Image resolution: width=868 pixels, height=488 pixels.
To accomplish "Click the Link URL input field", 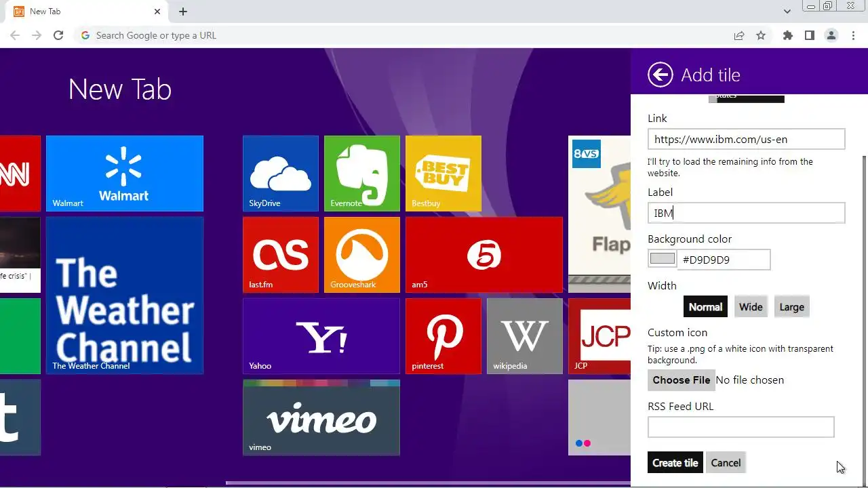I will tap(746, 139).
